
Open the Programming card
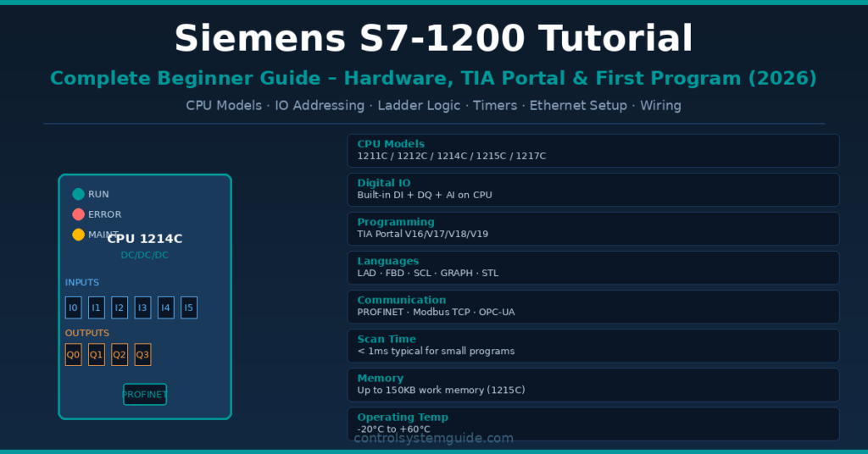(x=593, y=229)
